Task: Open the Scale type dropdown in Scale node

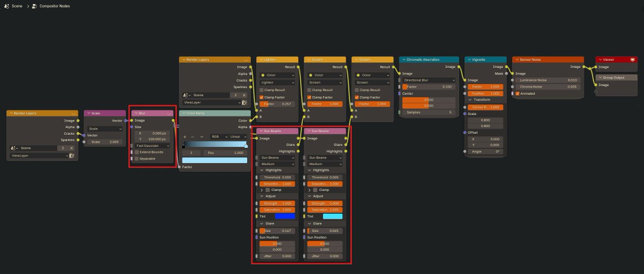Action: pos(105,129)
